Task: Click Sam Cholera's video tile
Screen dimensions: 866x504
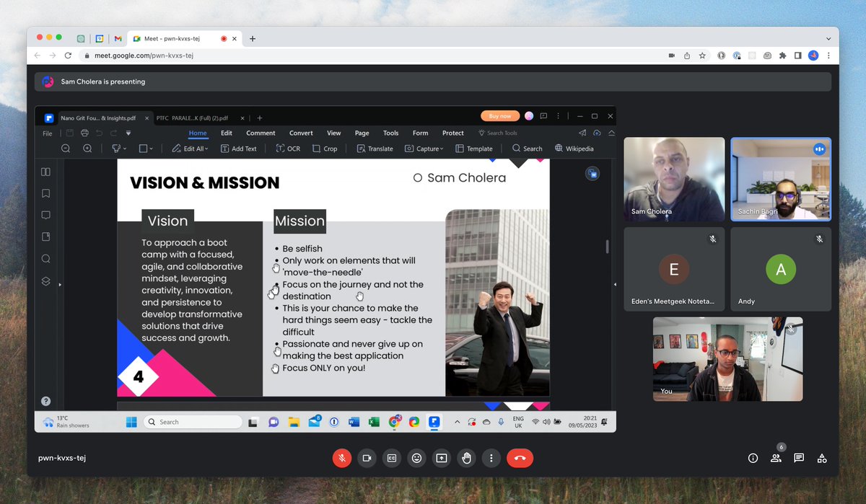Action: (x=674, y=179)
